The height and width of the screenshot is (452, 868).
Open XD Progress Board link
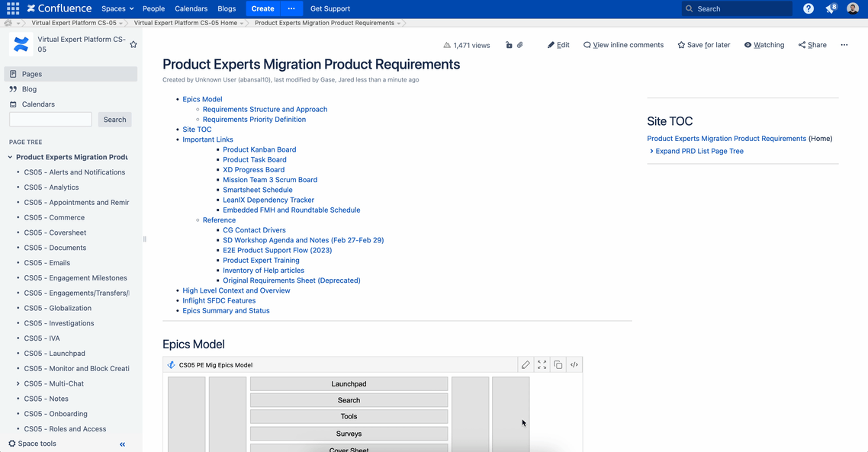[253, 169]
